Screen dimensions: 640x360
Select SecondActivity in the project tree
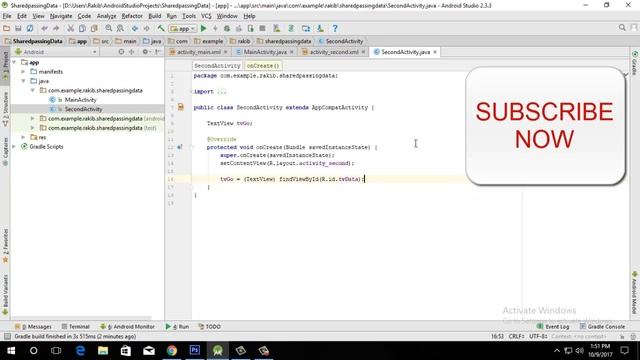click(x=83, y=109)
